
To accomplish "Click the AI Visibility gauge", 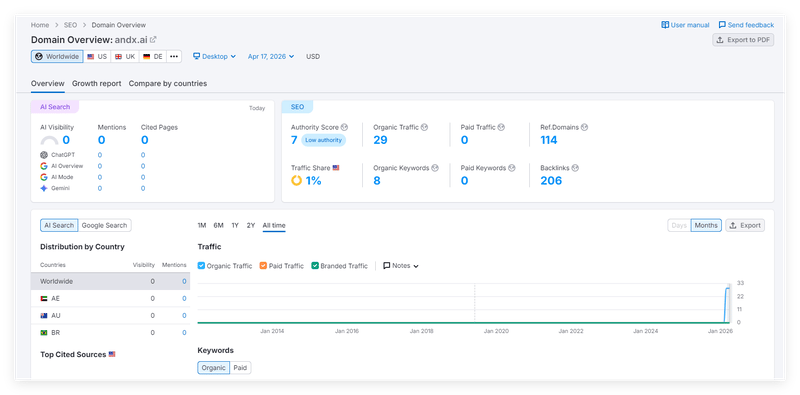I will click(49, 140).
